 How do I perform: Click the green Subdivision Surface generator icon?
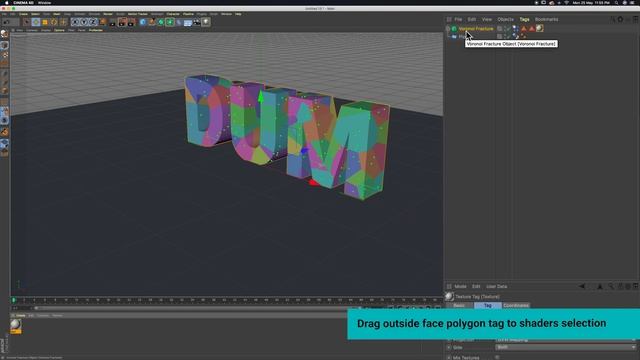pyautogui.click(x=161, y=22)
